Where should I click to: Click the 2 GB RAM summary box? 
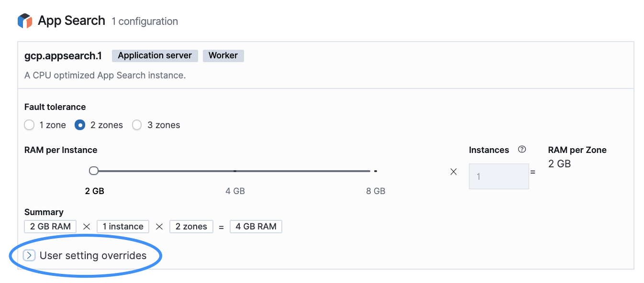click(x=50, y=227)
